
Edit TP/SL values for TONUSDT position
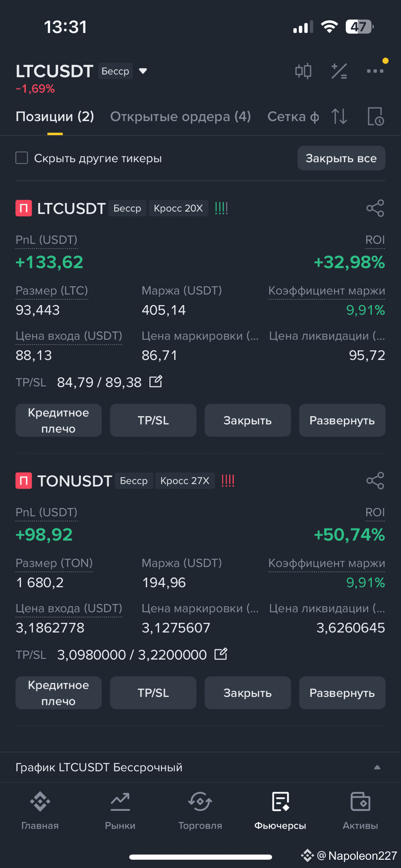click(x=221, y=654)
